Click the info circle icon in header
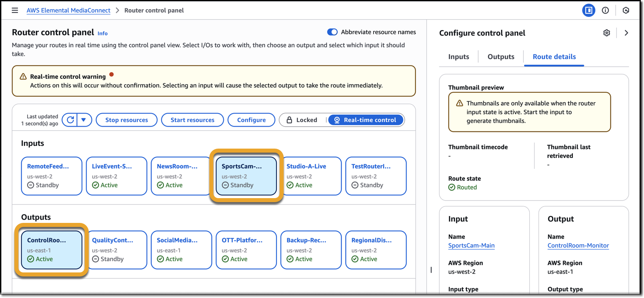644x298 pixels. [x=605, y=11]
